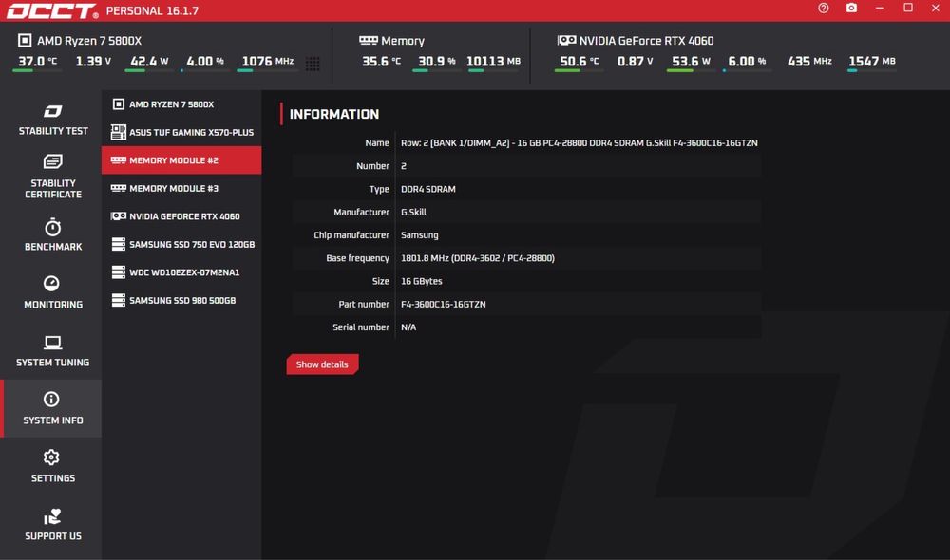Click the INFORMATION heading
950x560 pixels.
[x=333, y=115]
